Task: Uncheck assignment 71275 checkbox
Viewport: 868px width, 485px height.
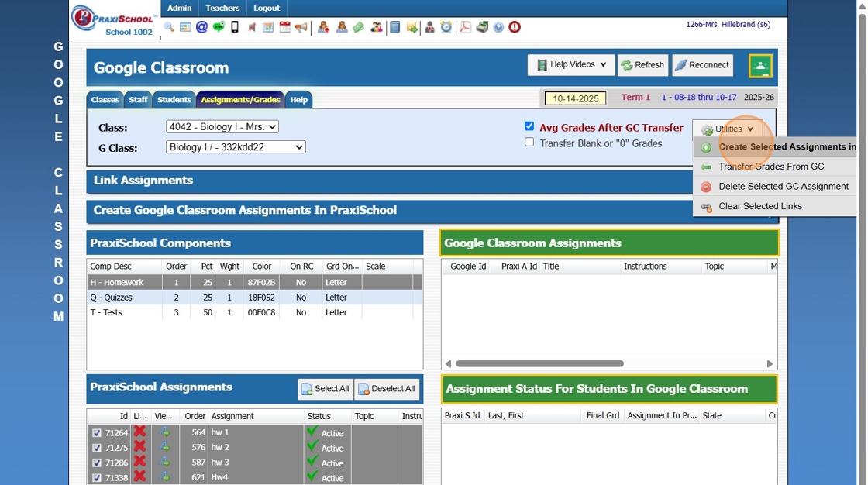Action: click(x=97, y=448)
